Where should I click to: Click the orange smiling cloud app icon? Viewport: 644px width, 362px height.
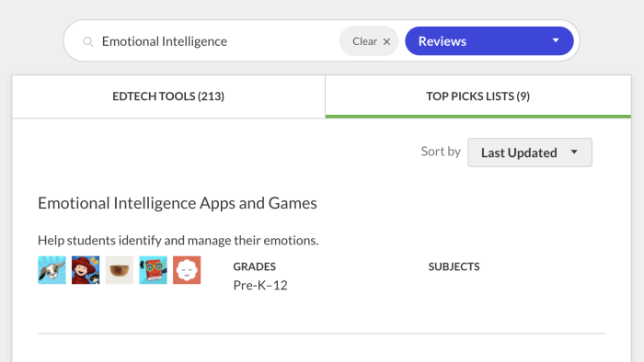[x=187, y=270]
